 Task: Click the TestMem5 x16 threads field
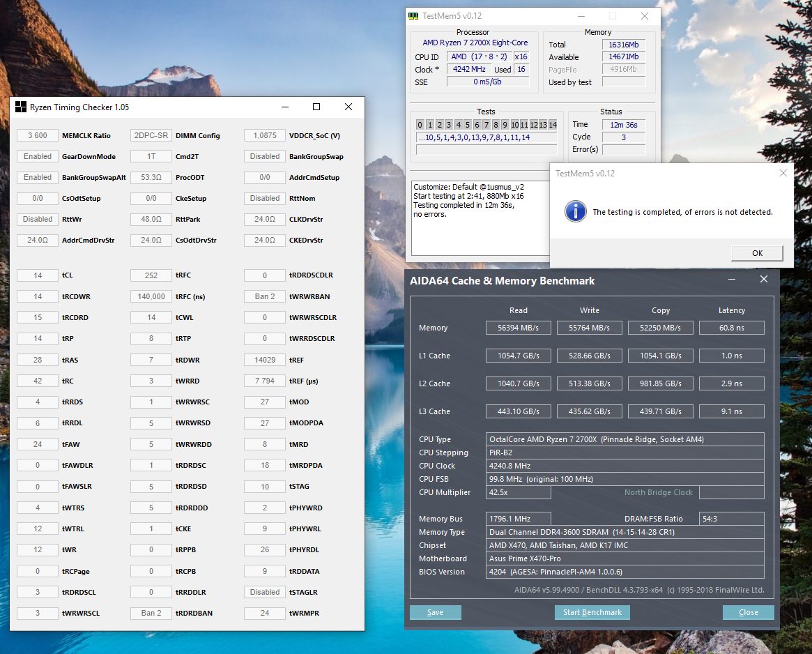tap(521, 57)
